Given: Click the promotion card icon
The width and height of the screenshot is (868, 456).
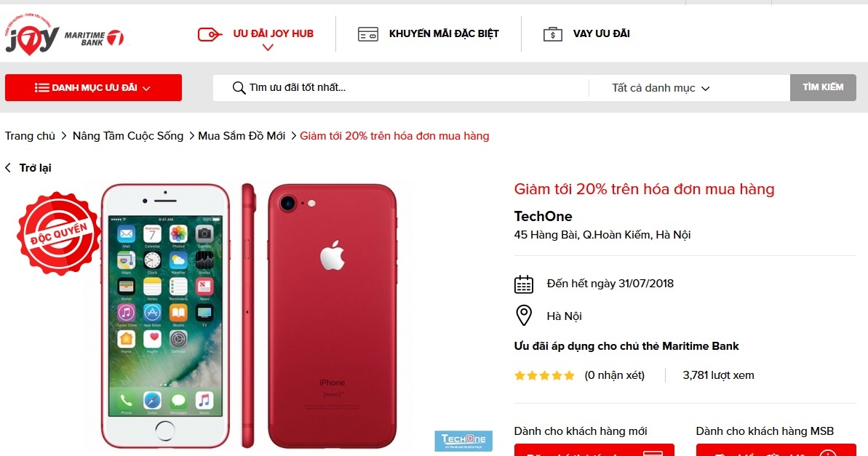Looking at the screenshot, I should (367, 34).
